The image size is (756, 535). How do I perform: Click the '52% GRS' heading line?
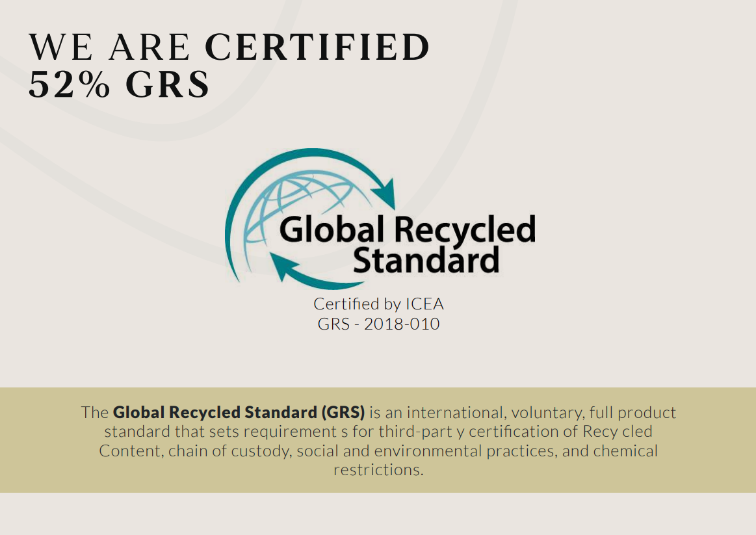pos(120,85)
